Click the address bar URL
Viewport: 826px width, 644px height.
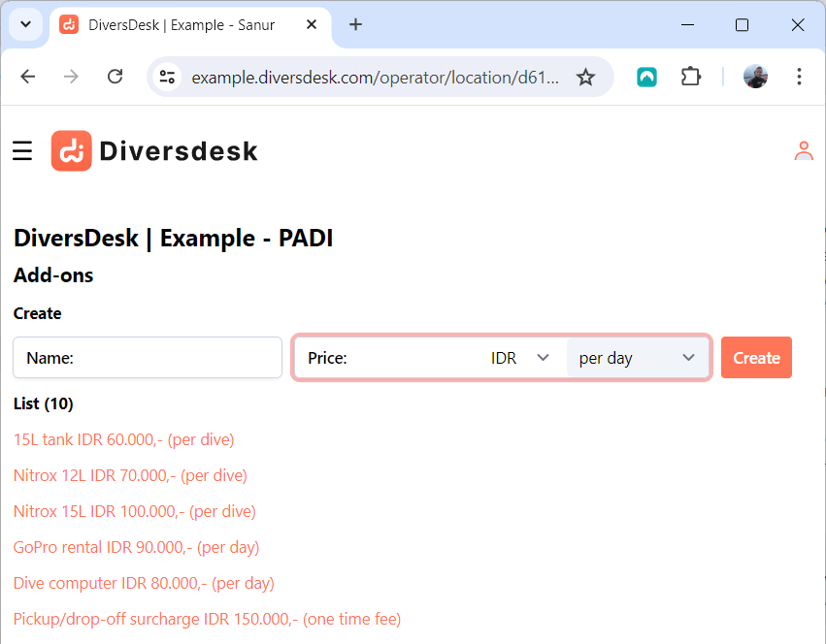tap(375, 78)
